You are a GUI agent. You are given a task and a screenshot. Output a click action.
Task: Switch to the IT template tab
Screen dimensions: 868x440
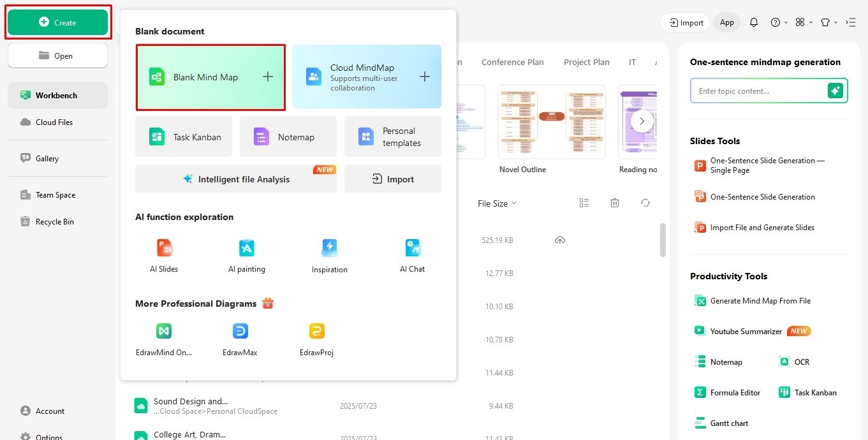tap(633, 62)
